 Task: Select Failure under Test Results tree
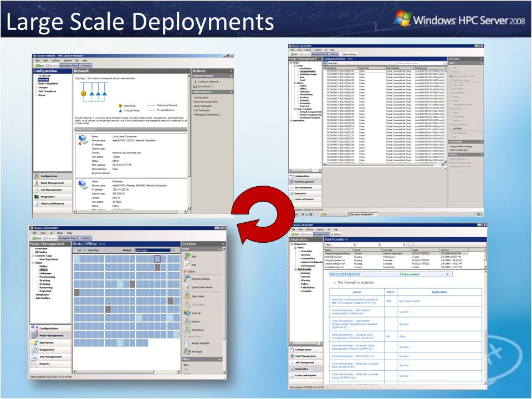click(305, 284)
